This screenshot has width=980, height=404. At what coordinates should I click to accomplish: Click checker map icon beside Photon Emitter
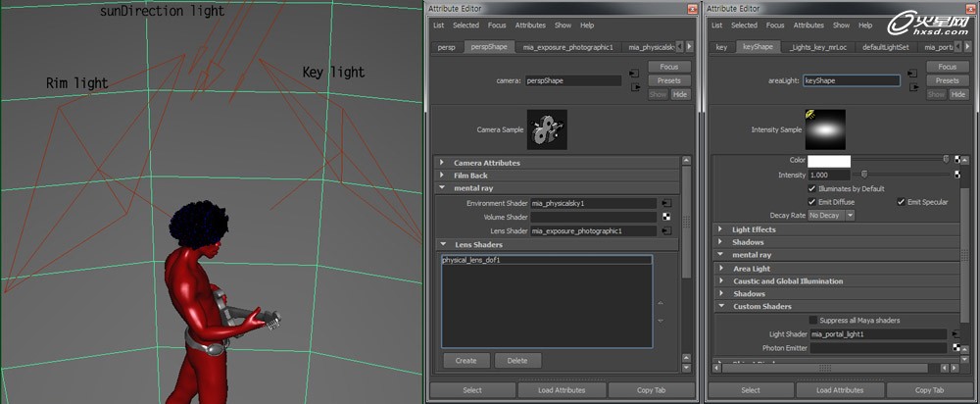pos(956,348)
